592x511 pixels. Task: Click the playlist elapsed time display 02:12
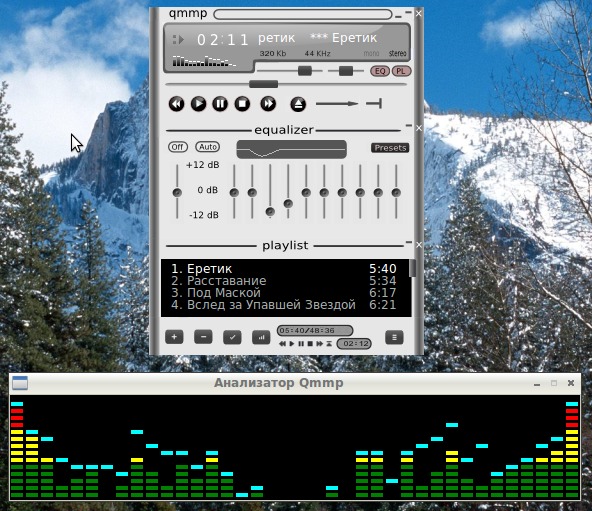[354, 344]
